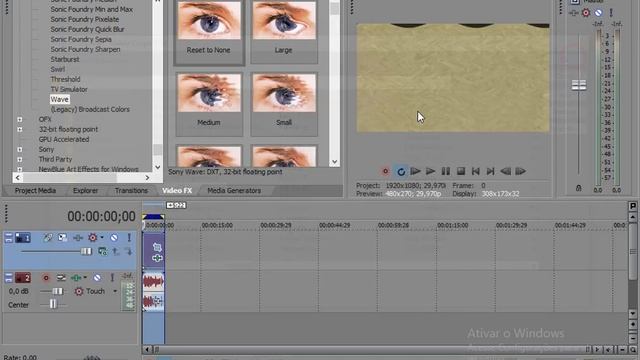This screenshot has height=360, width=640.
Task: Expand NewBlue Art Effects for Windows folder
Action: pos(20,169)
